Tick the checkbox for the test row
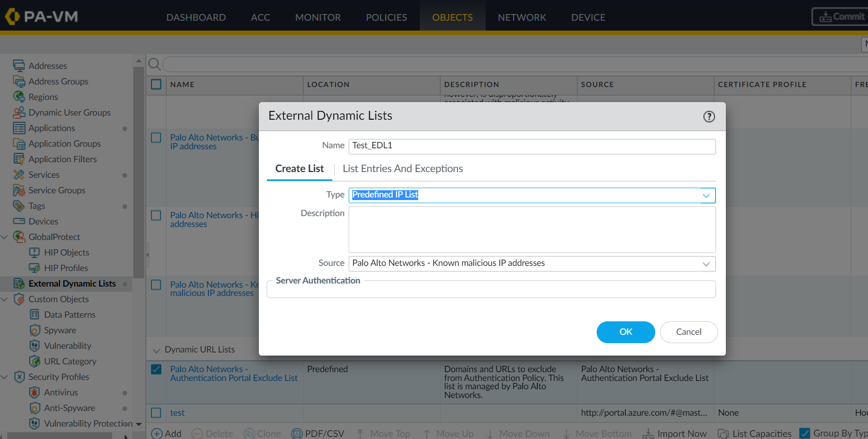Viewport: 868px width, 439px height. (x=156, y=413)
